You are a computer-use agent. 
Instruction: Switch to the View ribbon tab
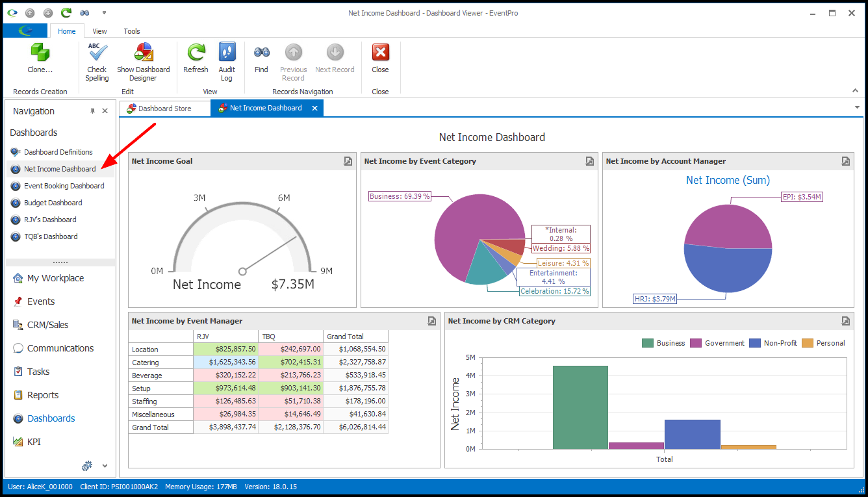[99, 31]
